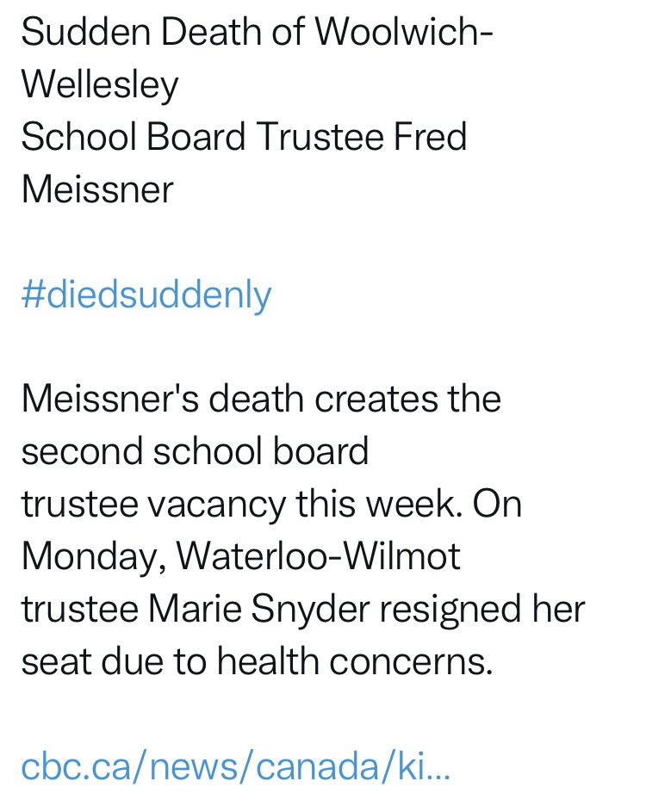The height and width of the screenshot is (812, 646).
Task: Click the line 'School Board Trustee Fred'
Action: [x=244, y=138]
